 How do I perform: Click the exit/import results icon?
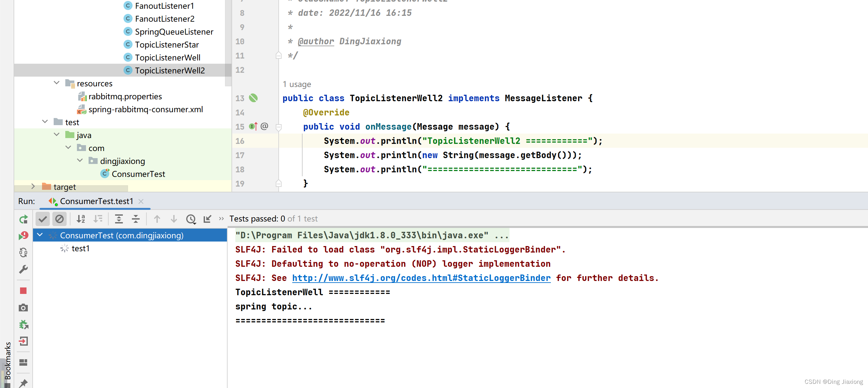click(23, 341)
